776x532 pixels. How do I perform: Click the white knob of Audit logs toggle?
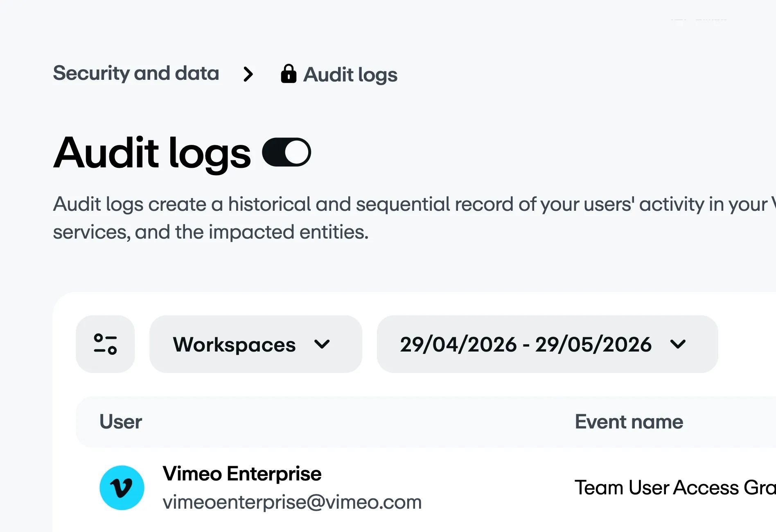click(297, 152)
